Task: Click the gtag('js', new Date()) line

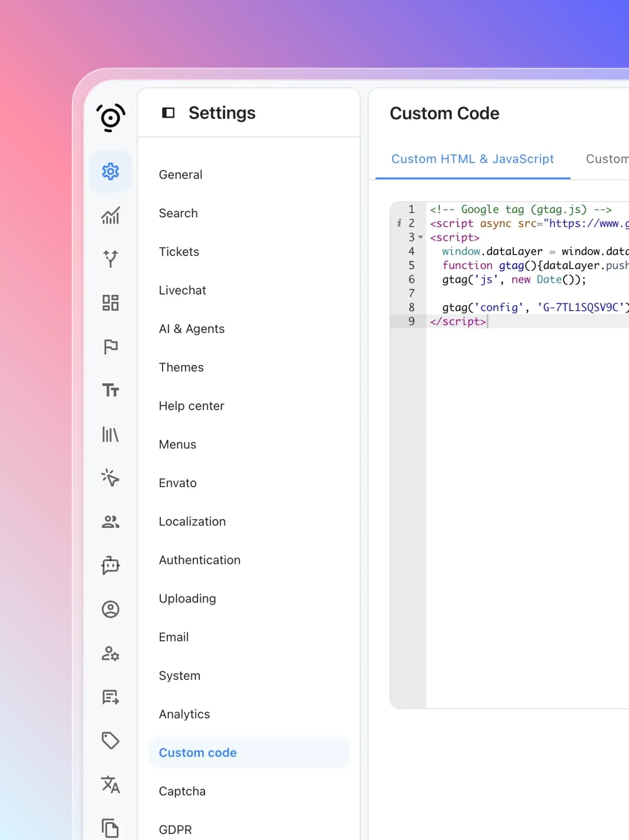Action: tap(514, 280)
